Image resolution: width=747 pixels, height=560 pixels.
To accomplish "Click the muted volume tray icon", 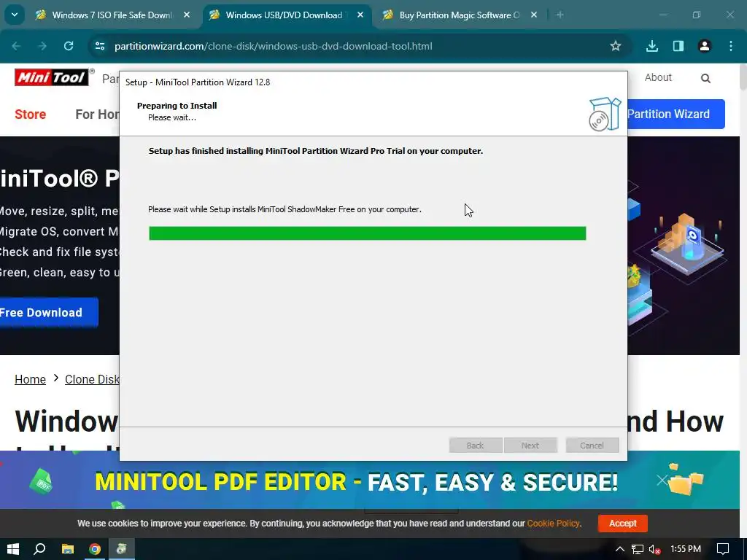I will coord(654,549).
